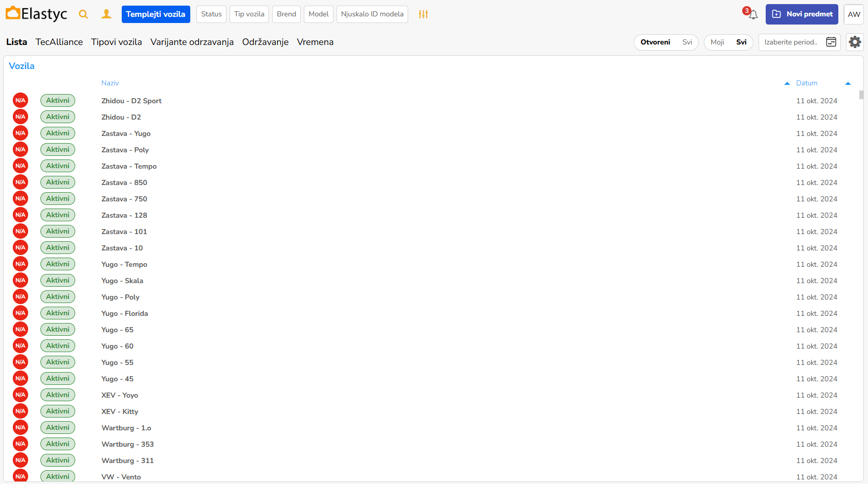Click Aktivni status tag for Yugo - 65

pyautogui.click(x=58, y=330)
